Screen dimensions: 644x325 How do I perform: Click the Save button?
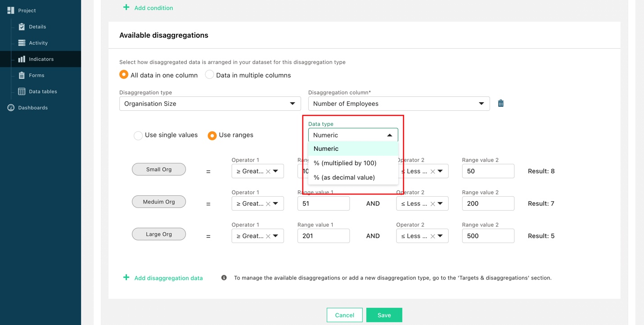(384, 315)
